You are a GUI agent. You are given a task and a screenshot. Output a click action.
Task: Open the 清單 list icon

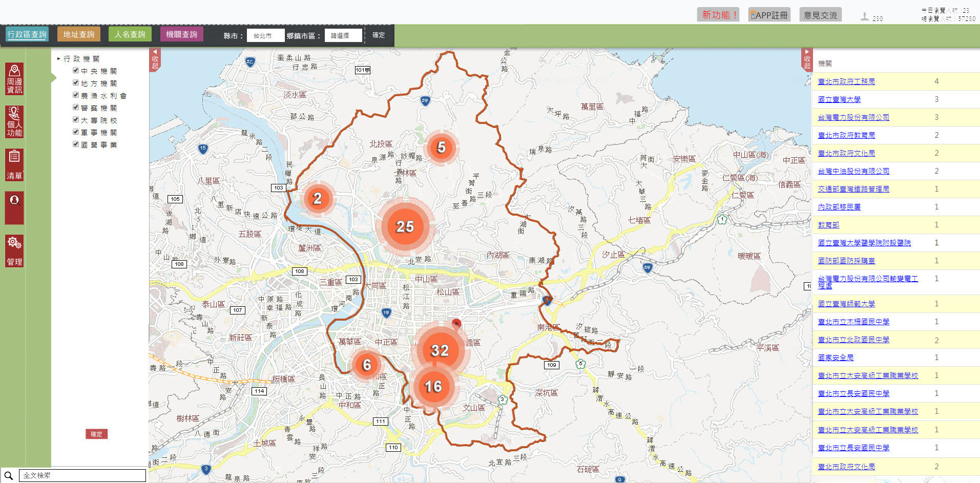click(x=14, y=165)
